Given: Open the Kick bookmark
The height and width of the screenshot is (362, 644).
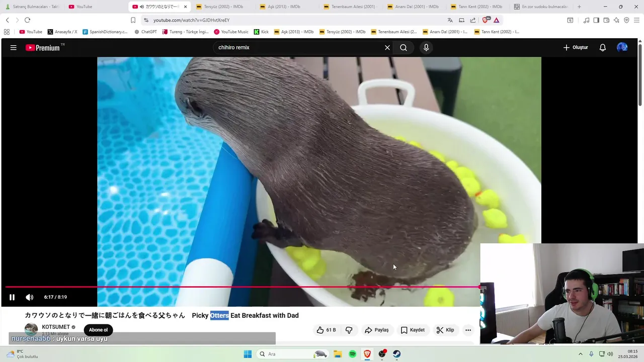Looking at the screenshot, I should [x=261, y=32].
